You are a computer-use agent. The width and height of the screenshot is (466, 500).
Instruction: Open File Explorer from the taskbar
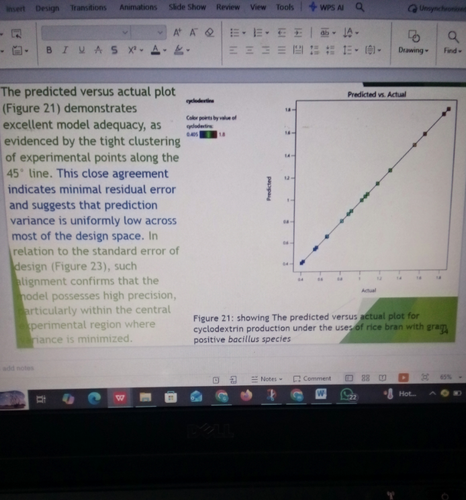[146, 397]
